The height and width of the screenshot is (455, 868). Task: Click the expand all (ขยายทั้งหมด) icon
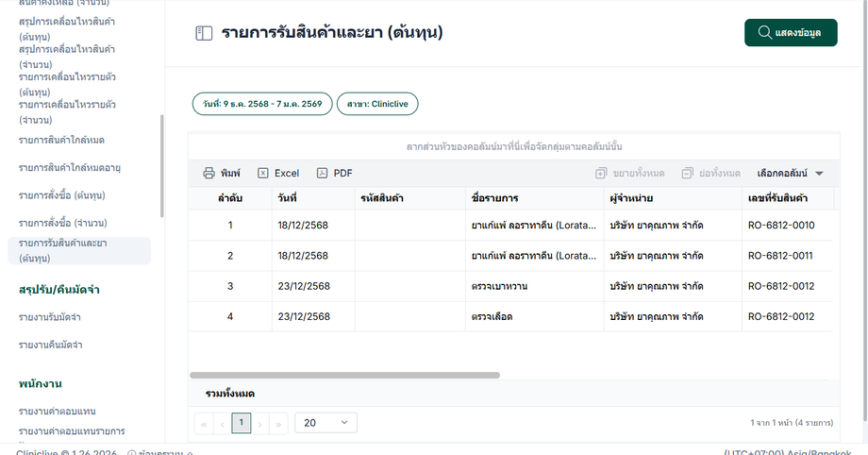coord(601,174)
